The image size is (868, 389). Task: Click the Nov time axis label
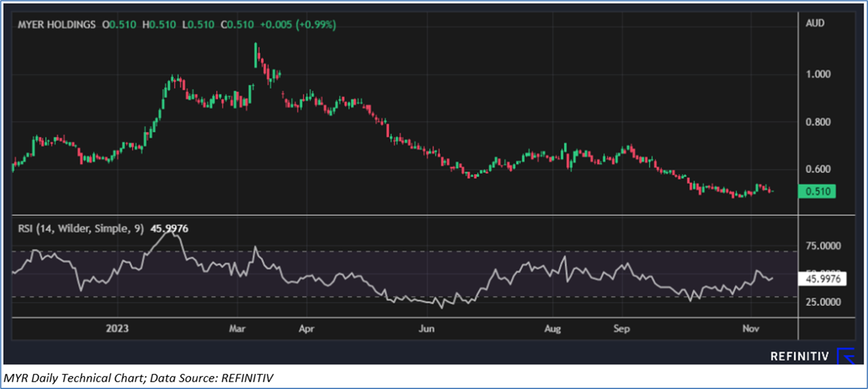coord(750,329)
